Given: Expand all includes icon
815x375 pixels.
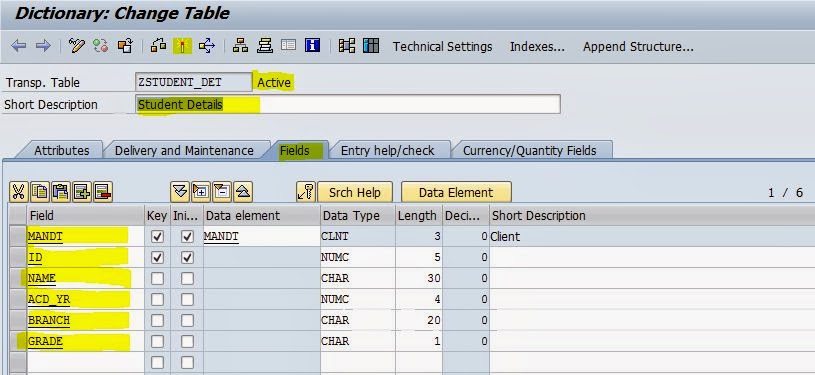Looking at the screenshot, I should (180, 192).
